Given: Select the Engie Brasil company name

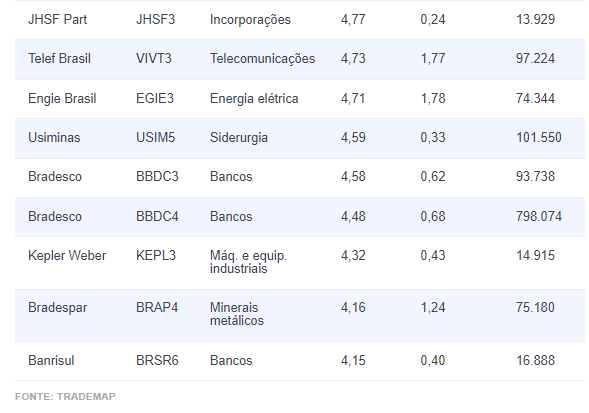Looking at the screenshot, I should pyautogui.click(x=62, y=98).
